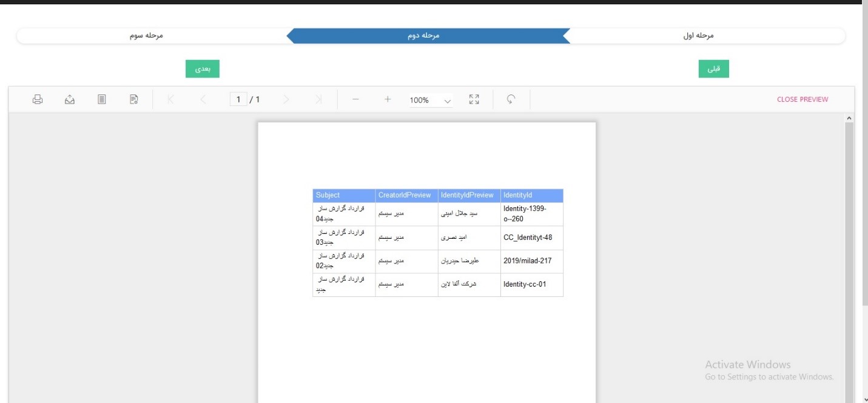Go to first page arrow
Viewport: 868px width, 403px height.
[170, 99]
